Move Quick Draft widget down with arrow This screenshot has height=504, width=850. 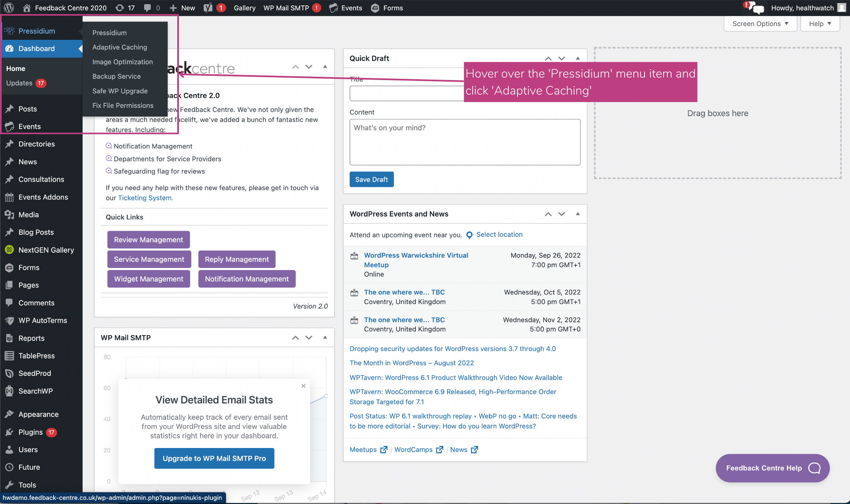point(562,58)
